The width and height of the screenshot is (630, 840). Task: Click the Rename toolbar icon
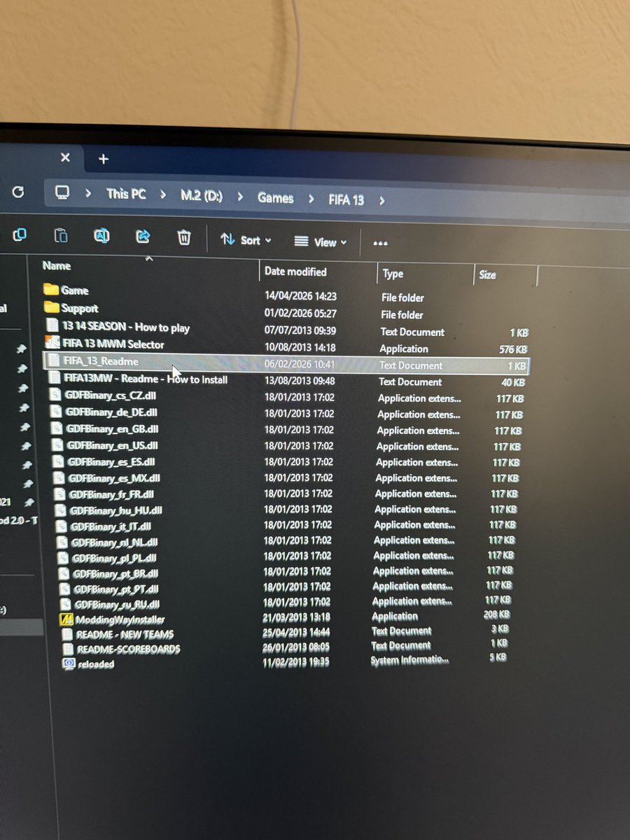point(101,236)
